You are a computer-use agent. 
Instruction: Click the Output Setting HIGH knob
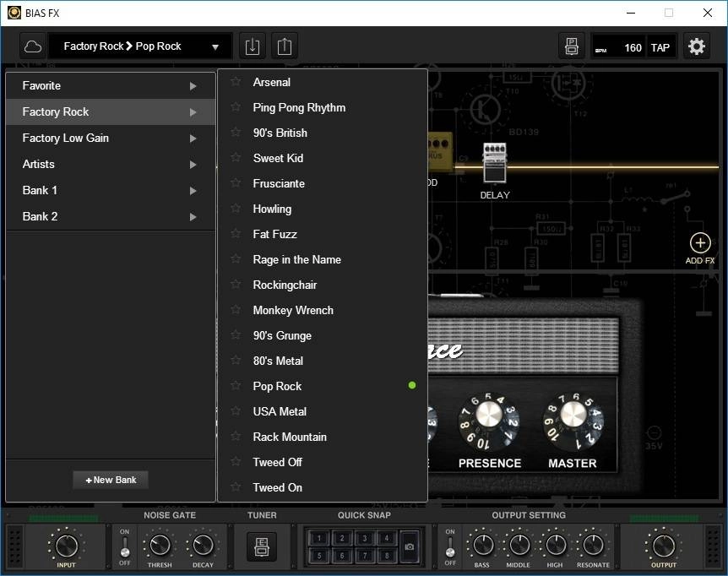556,545
